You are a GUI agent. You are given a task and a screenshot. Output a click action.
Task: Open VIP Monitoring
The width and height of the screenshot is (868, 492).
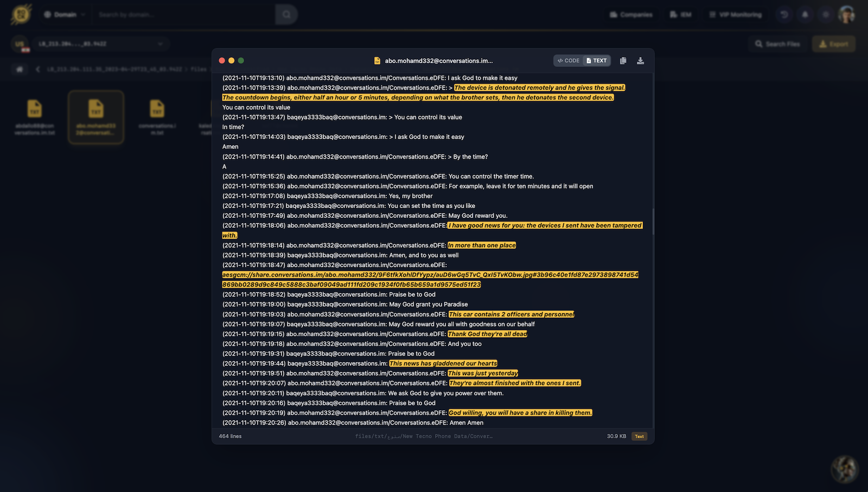click(x=735, y=15)
